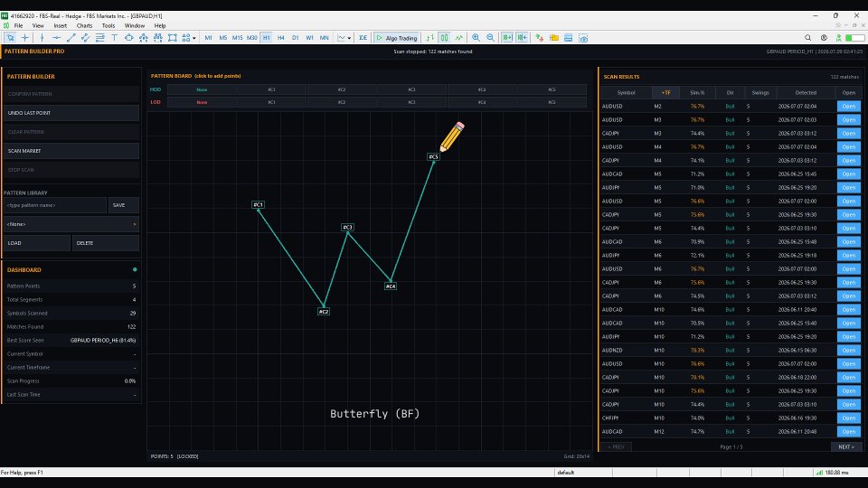
Task: Toggle Algo Trading
Action: pyautogui.click(x=396, y=38)
